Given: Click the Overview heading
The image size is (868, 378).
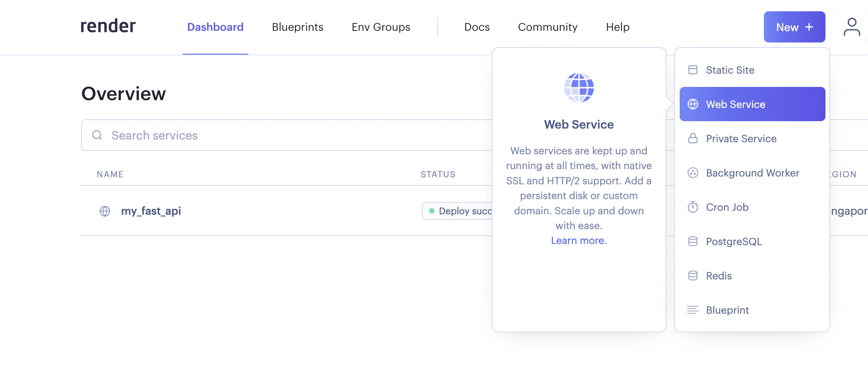Looking at the screenshot, I should pyautogui.click(x=124, y=94).
